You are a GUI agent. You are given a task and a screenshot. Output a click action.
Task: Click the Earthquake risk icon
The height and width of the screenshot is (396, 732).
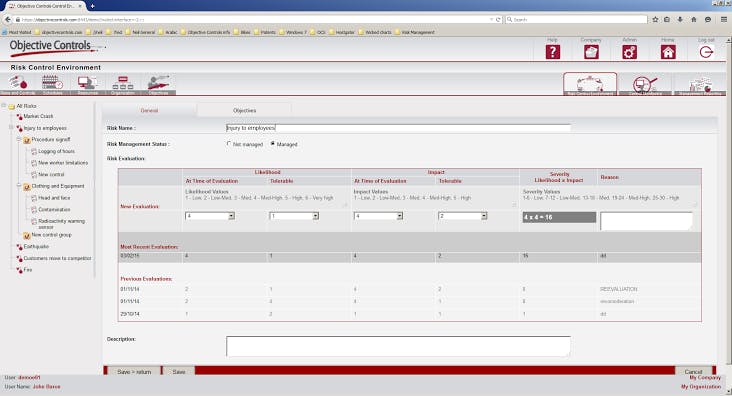(x=19, y=247)
